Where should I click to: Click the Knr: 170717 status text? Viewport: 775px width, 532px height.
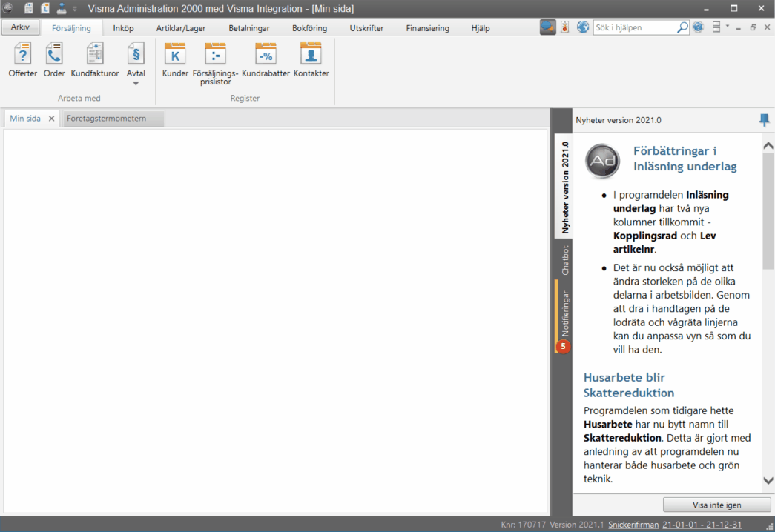click(x=523, y=525)
